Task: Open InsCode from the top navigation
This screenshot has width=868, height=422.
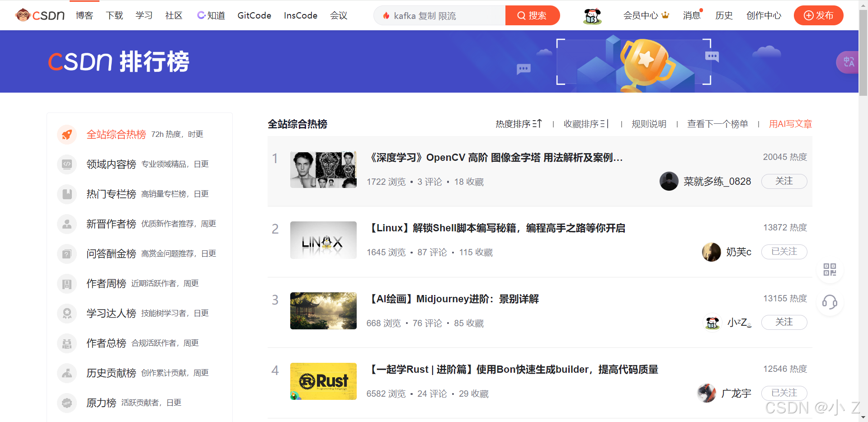Action: pyautogui.click(x=301, y=15)
